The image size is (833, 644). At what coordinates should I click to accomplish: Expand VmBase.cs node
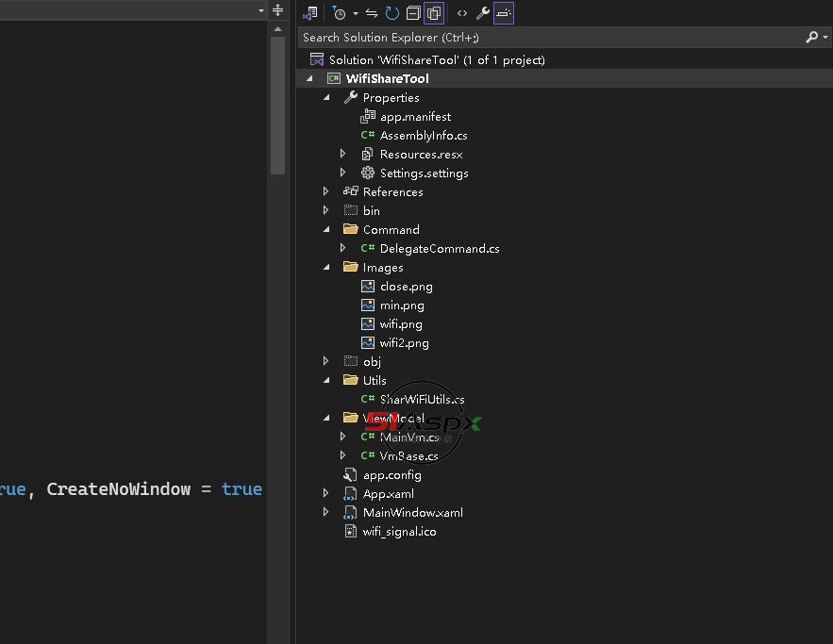(x=342, y=455)
